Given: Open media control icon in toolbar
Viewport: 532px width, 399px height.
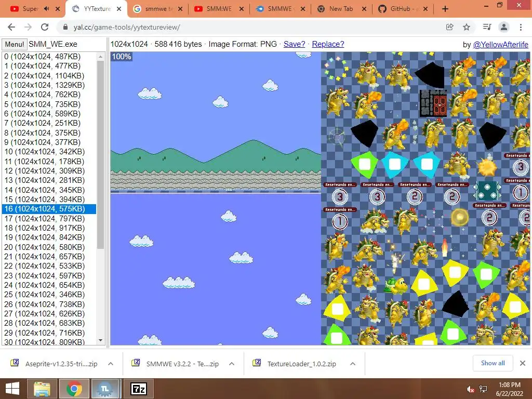Looking at the screenshot, I should pos(487,27).
